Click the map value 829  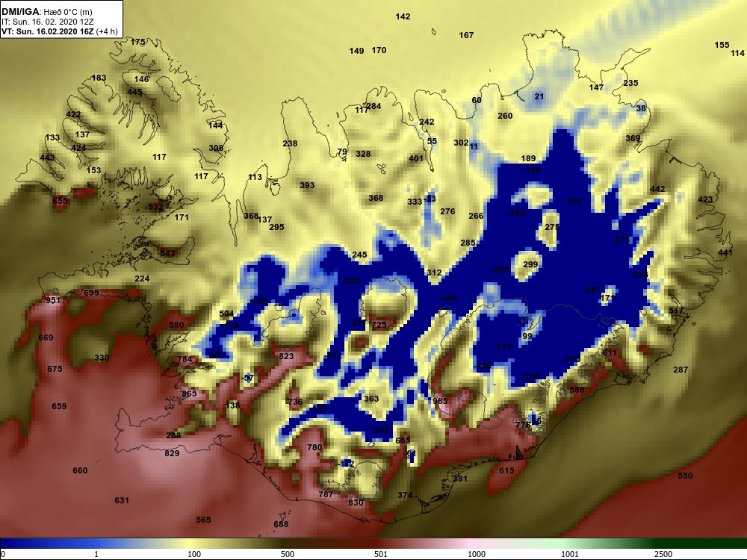point(172,453)
